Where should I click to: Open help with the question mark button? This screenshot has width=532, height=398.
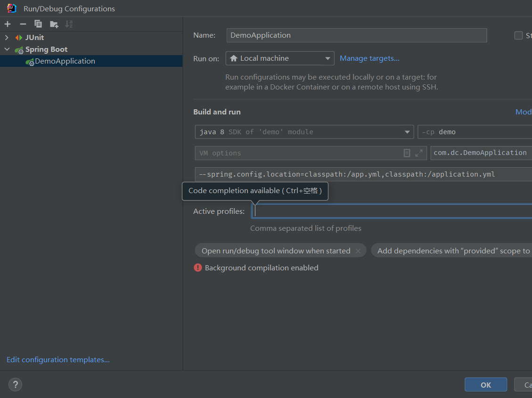(x=15, y=385)
